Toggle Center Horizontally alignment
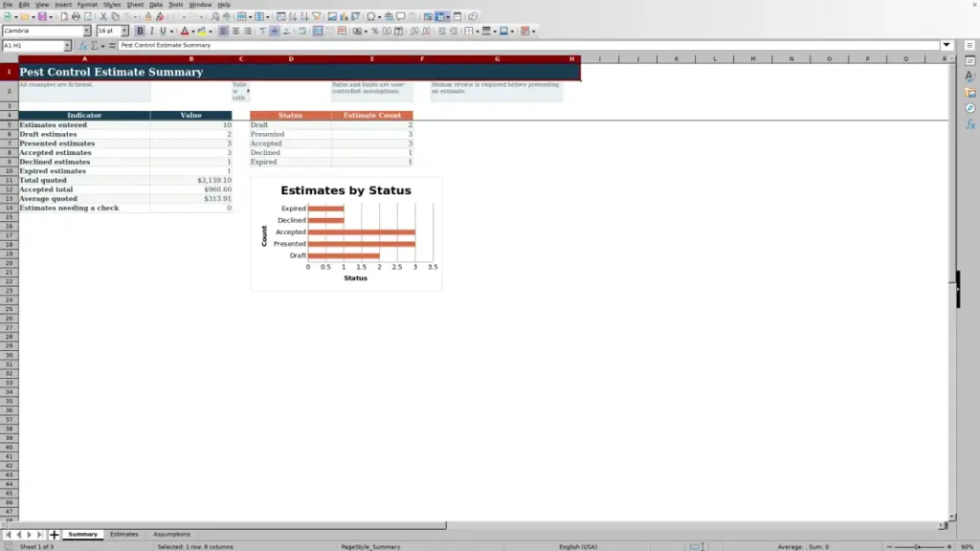The width and height of the screenshot is (980, 551). [235, 31]
